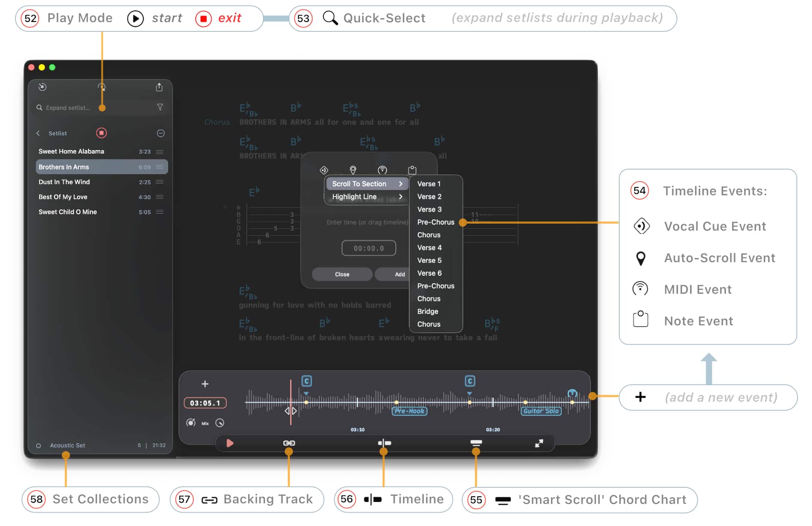This screenshot has width=812, height=526.
Task: Exit play mode with the red stop button
Action: (x=101, y=133)
